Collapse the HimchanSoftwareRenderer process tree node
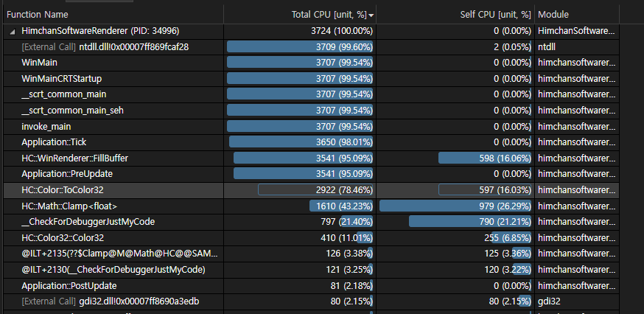Viewport: 644px width, 314px height. click(13, 31)
